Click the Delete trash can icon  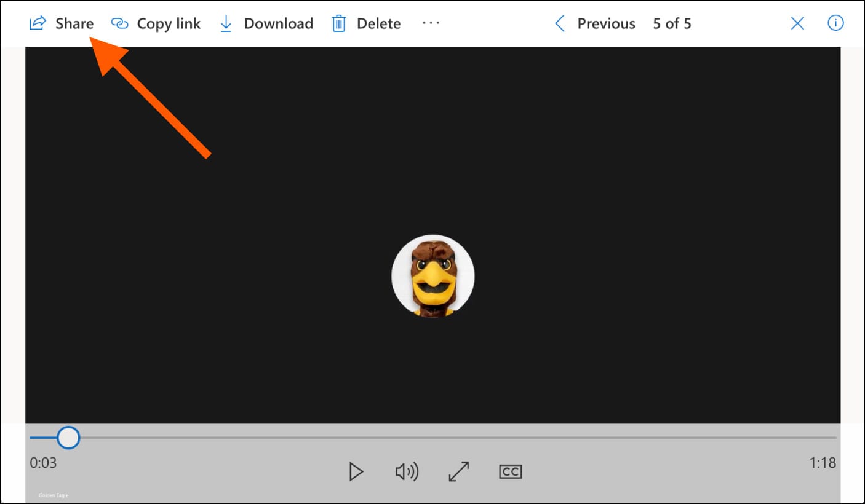pos(339,24)
